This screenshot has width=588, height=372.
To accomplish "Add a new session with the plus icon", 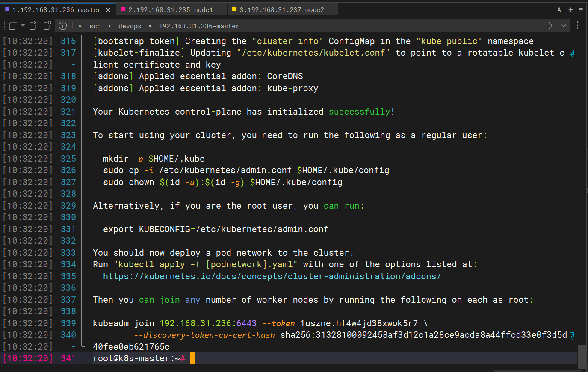I will [570, 9].
